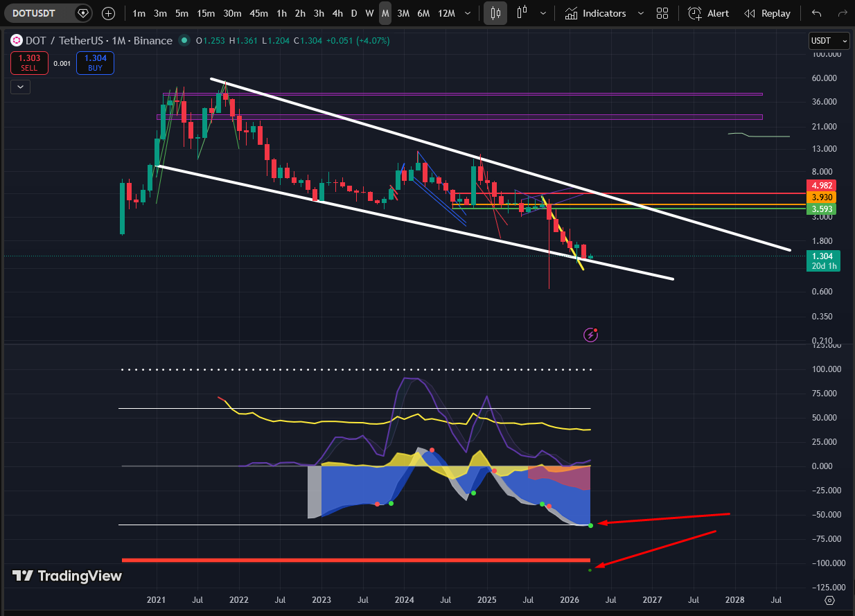This screenshot has width=855, height=616.
Task: Click the undo arrow
Action: coord(816,13)
